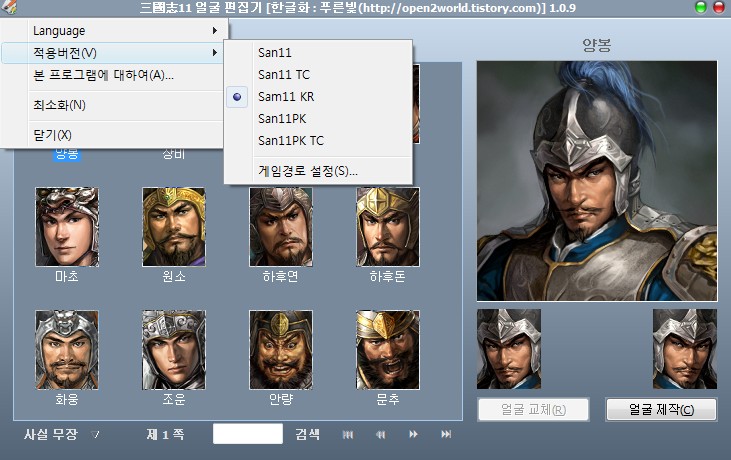This screenshot has width=731, height=460.
Task: Click the 원소 name label
Action: (x=174, y=276)
